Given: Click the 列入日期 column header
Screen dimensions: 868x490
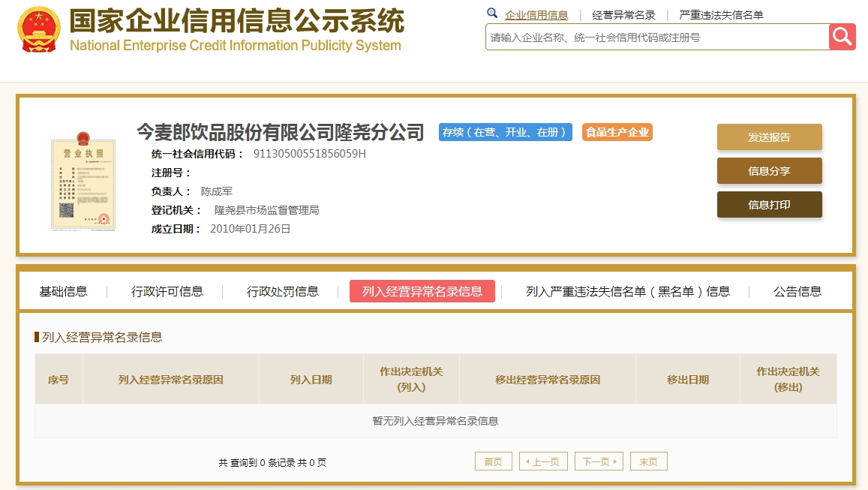Looking at the screenshot, I should [311, 380].
